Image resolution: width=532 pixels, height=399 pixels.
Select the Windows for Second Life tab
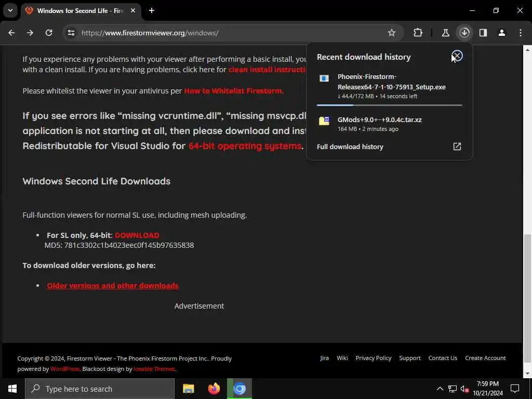79,10
